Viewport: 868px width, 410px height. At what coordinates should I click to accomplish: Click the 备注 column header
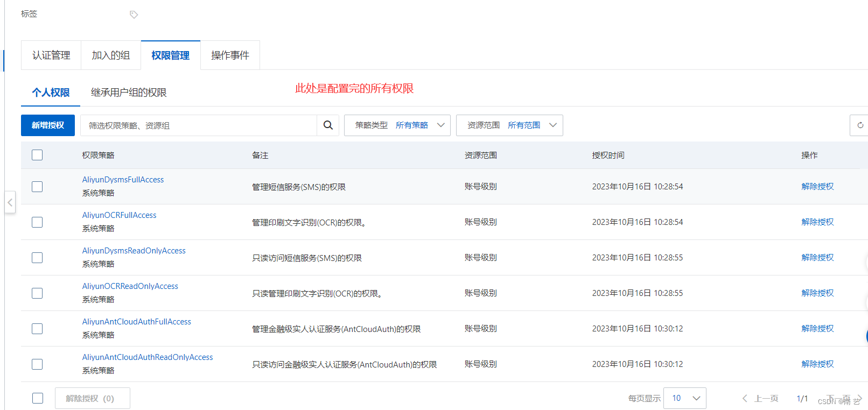[260, 155]
